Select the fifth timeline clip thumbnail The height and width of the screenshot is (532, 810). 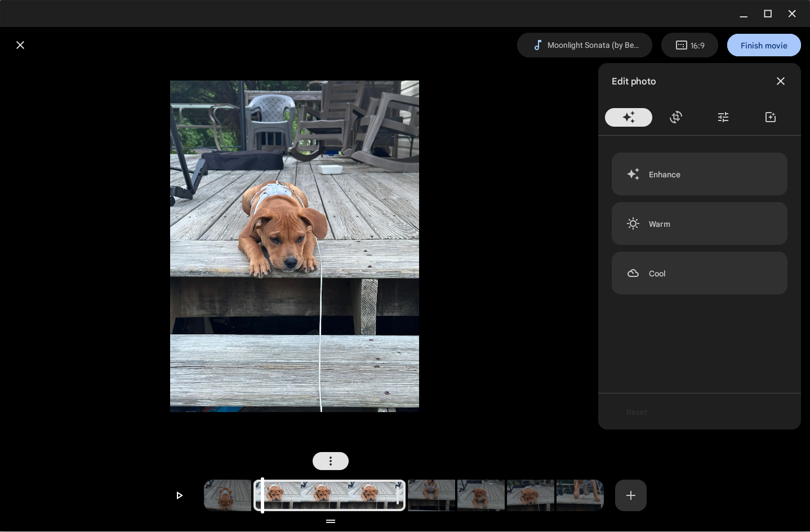(x=531, y=495)
